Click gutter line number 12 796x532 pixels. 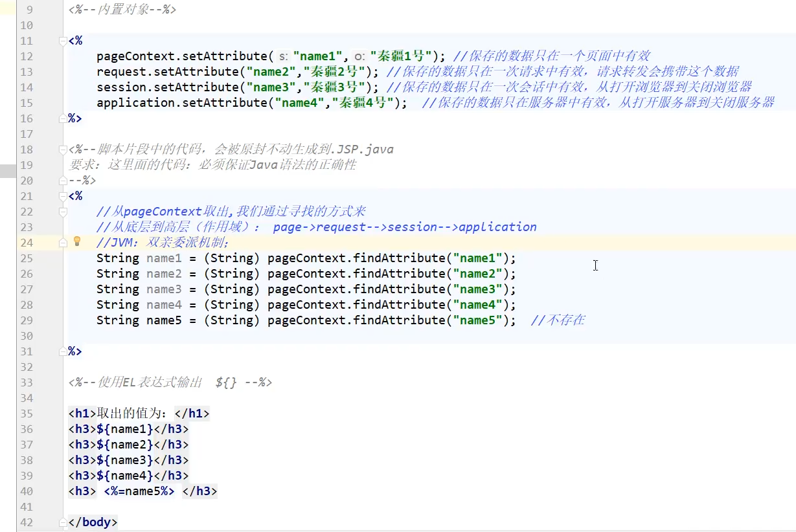pyautogui.click(x=27, y=56)
